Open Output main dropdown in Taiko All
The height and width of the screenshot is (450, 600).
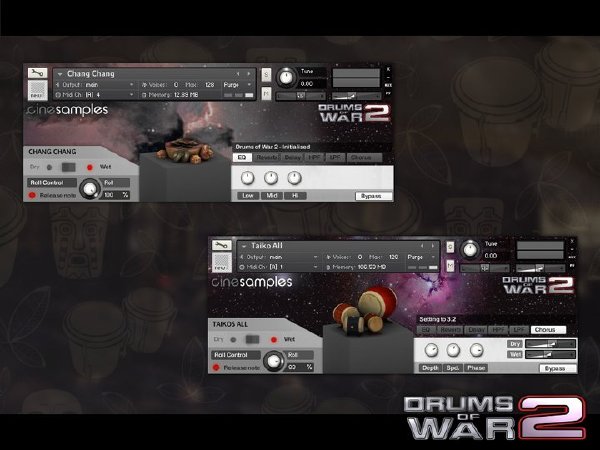279,257
